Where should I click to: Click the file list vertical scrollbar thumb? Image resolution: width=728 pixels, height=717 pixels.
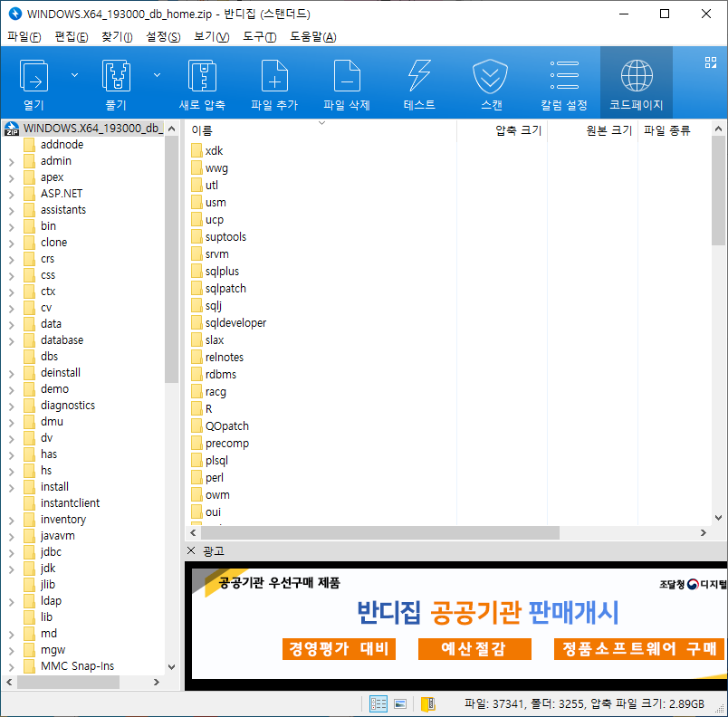718,190
